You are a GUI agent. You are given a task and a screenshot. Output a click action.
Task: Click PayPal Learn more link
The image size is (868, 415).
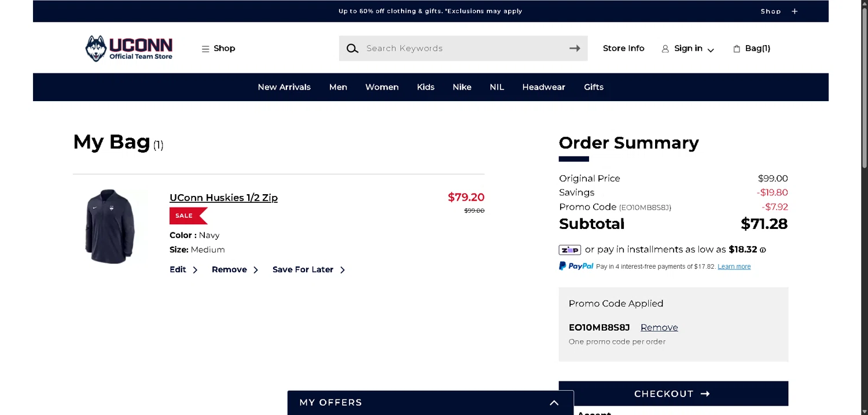coord(734,266)
